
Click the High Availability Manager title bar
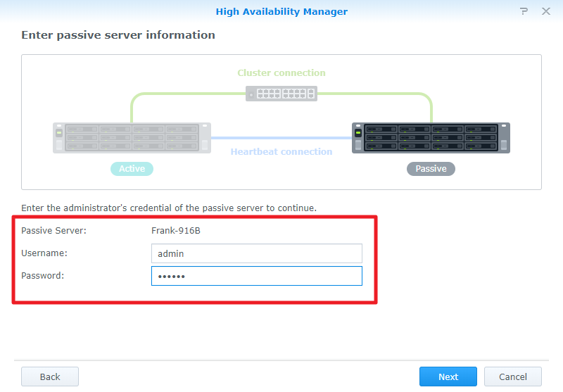[x=281, y=12]
